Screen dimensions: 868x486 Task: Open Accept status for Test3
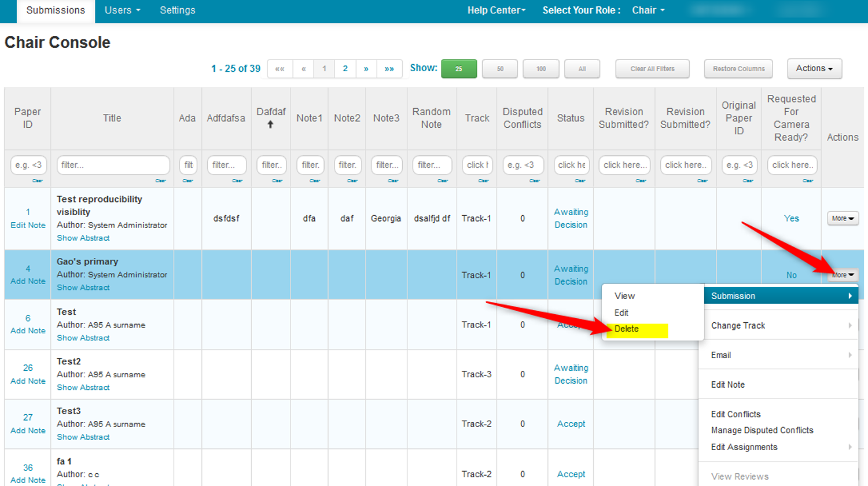[x=571, y=424]
